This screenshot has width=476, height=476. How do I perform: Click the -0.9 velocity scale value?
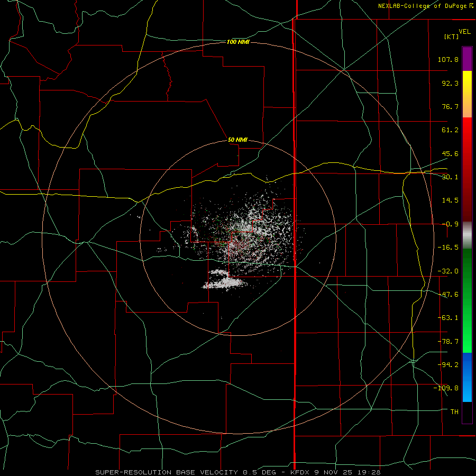[x=450, y=224]
